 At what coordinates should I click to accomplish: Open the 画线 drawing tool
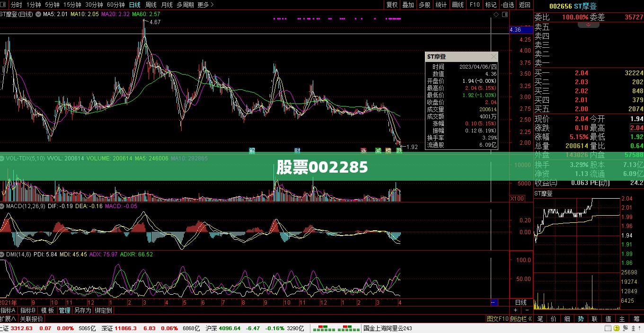pos(458,5)
